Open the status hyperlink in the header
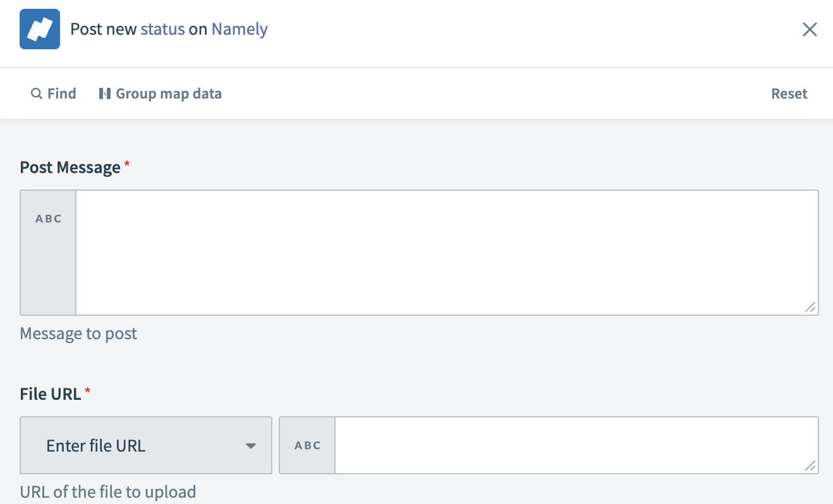The image size is (833, 504). 164,29
